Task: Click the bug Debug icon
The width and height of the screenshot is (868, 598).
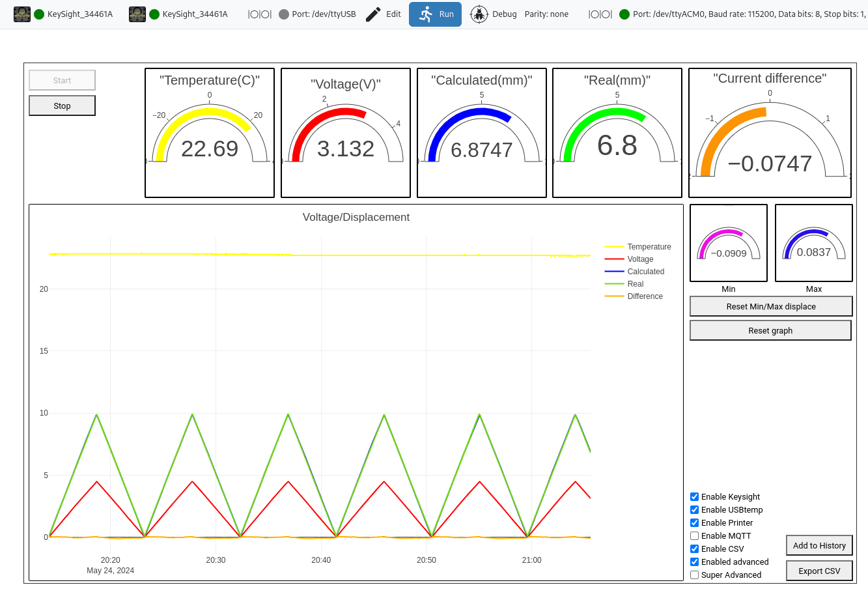Action: [x=479, y=14]
